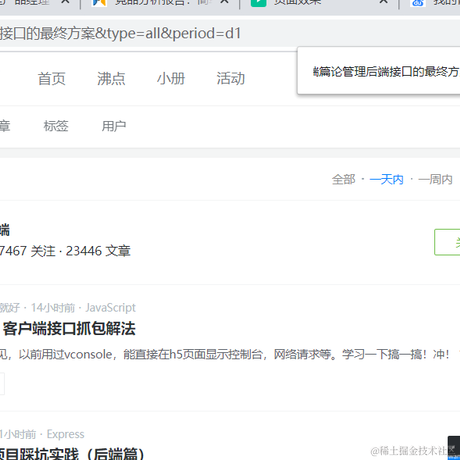Click the browser address bar URL text
Image resolution: width=460 pixels, height=460 pixels.
tap(120, 33)
